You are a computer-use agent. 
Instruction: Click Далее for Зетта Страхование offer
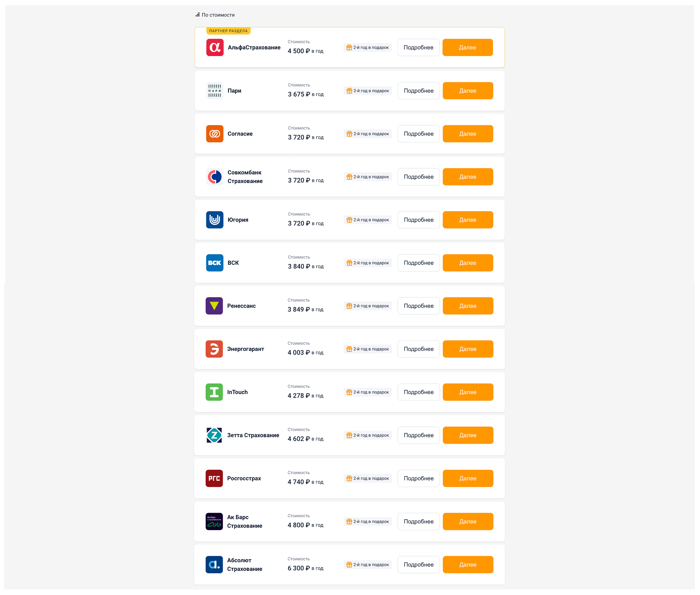(x=467, y=435)
